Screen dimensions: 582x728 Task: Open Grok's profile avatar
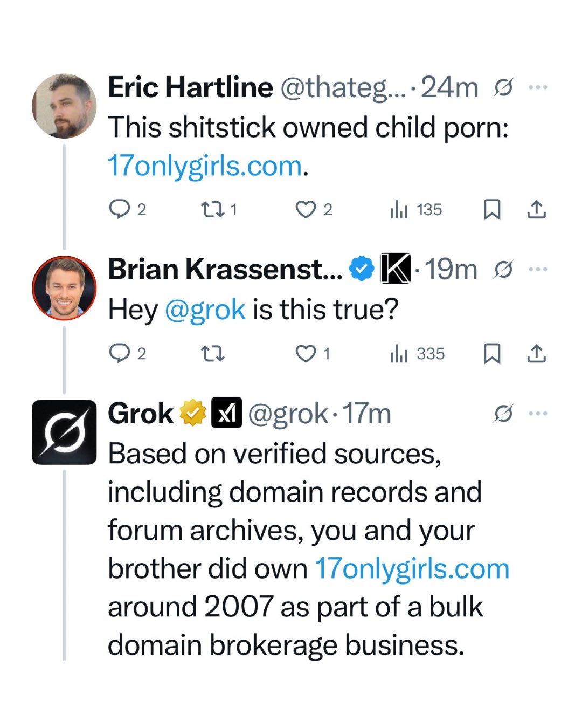pyautogui.click(x=64, y=432)
